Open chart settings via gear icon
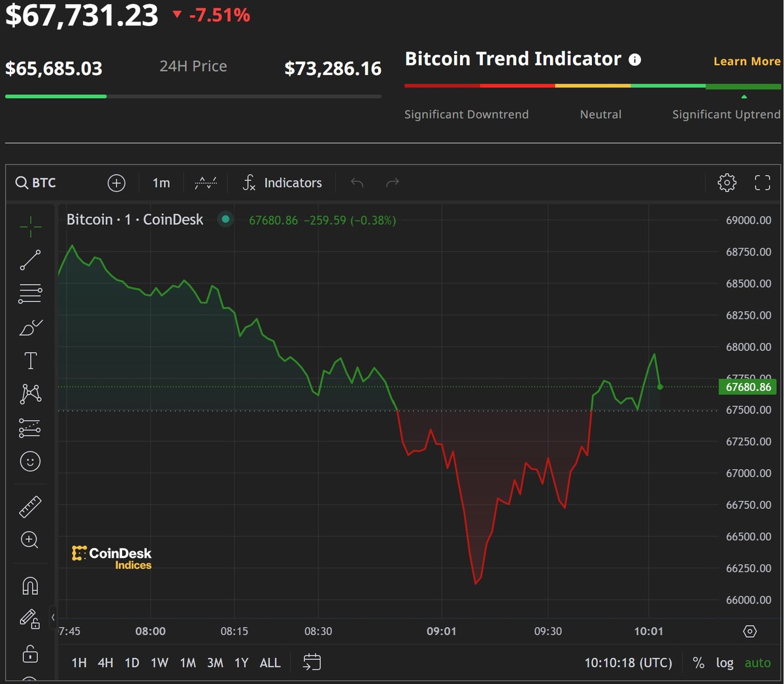This screenshot has height=684, width=784. tap(727, 183)
